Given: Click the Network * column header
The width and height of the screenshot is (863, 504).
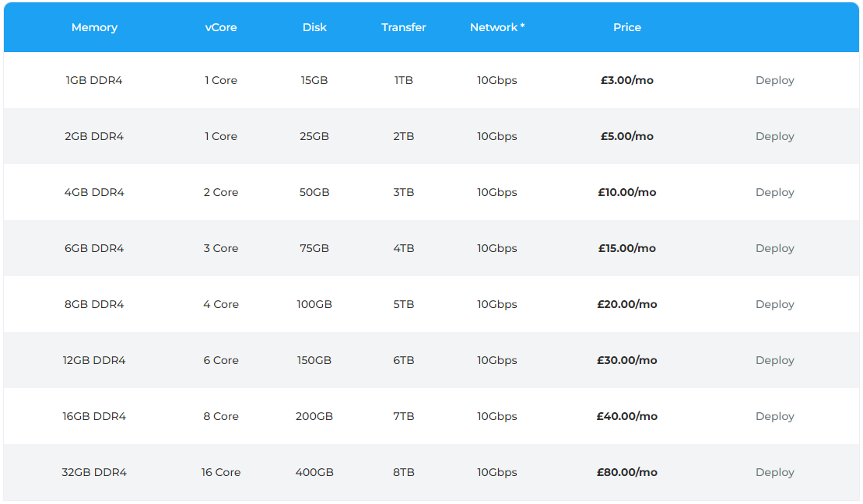Looking at the screenshot, I should pos(497,27).
